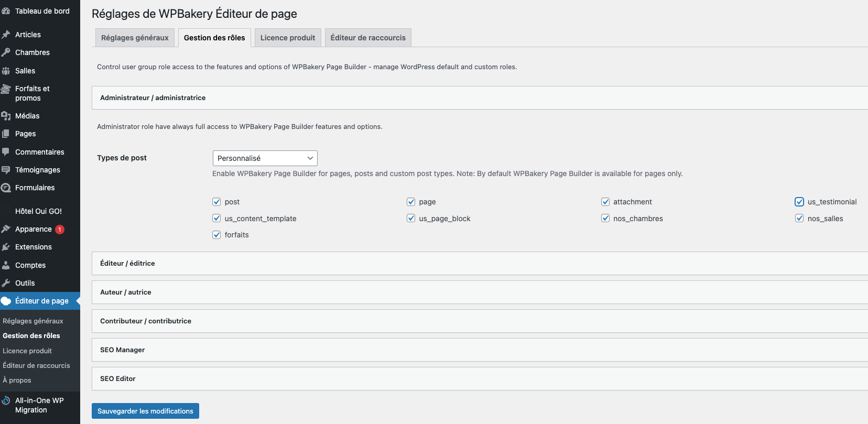Click the Outils wrench icon

6,283
